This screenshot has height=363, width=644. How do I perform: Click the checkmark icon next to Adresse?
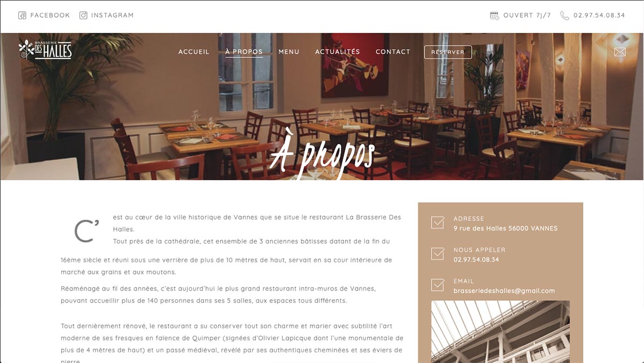(x=438, y=223)
